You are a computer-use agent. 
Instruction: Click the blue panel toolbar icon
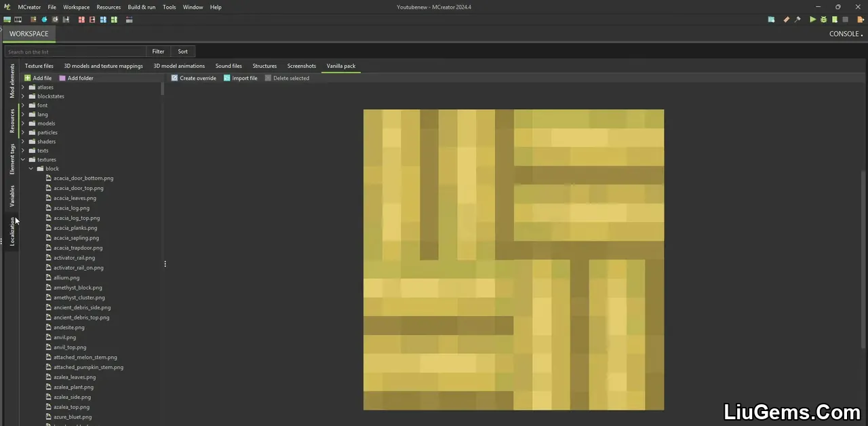(103, 20)
